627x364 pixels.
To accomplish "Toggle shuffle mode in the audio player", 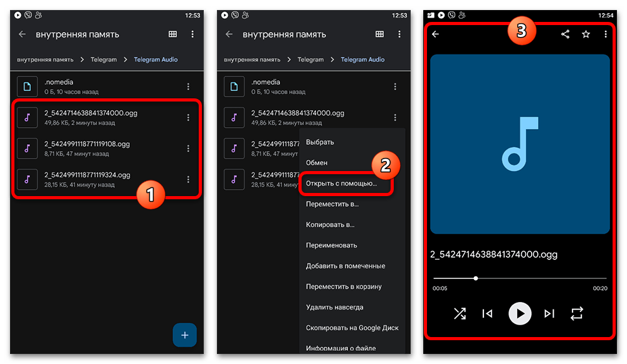I will 460,314.
